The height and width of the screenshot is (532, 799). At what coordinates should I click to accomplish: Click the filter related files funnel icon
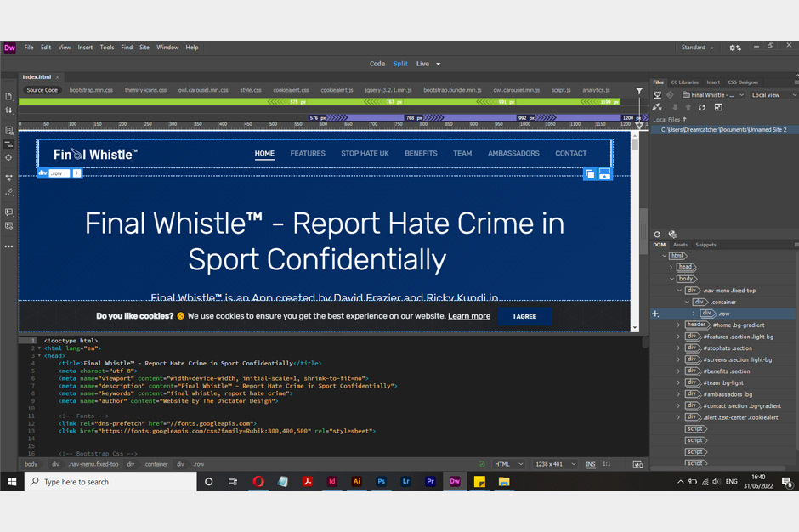(639, 91)
